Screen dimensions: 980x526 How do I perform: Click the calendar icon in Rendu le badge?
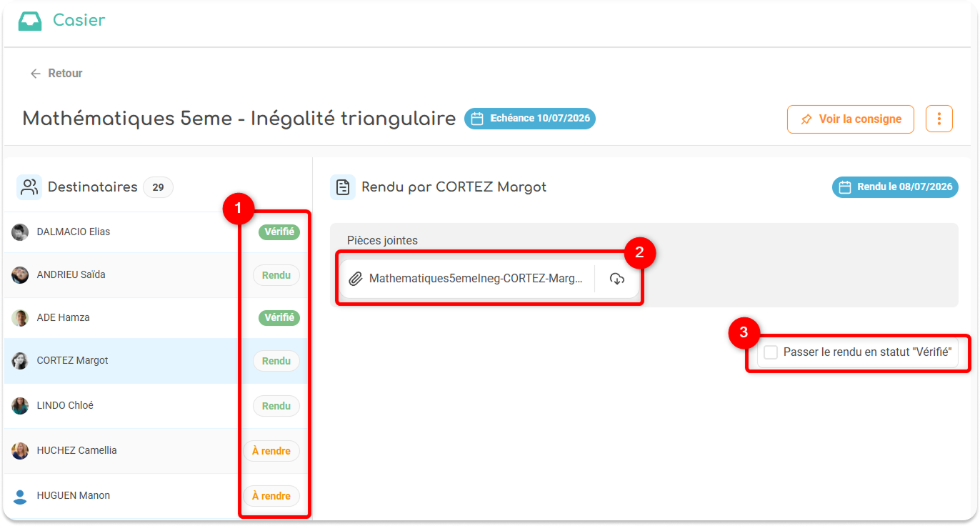click(845, 187)
